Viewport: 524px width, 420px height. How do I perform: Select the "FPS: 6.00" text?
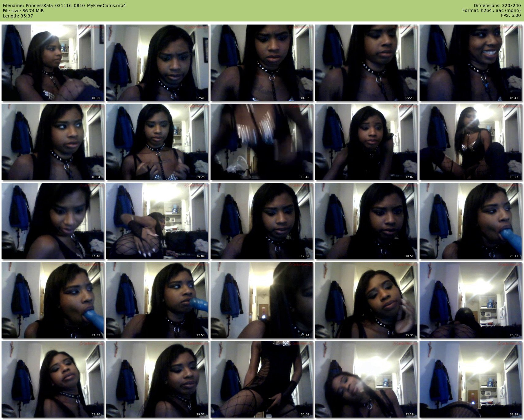pos(511,16)
